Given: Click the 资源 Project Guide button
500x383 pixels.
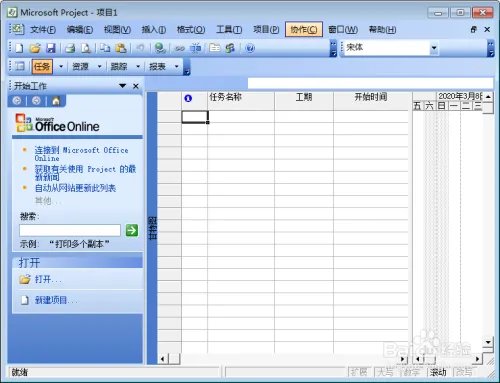Looking at the screenshot, I should (x=80, y=66).
